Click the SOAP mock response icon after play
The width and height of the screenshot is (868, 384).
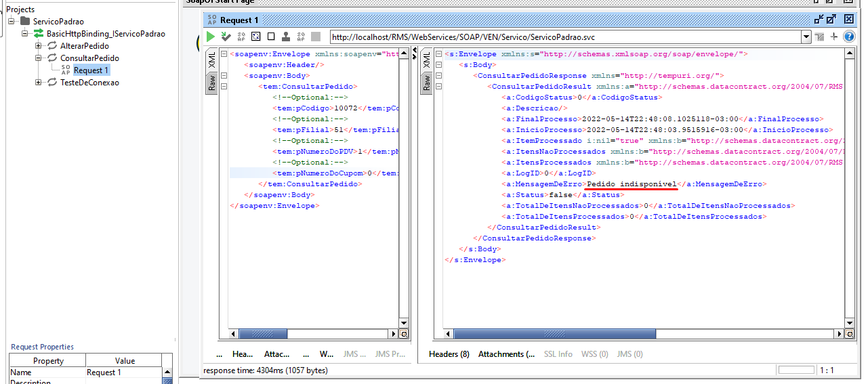point(241,37)
